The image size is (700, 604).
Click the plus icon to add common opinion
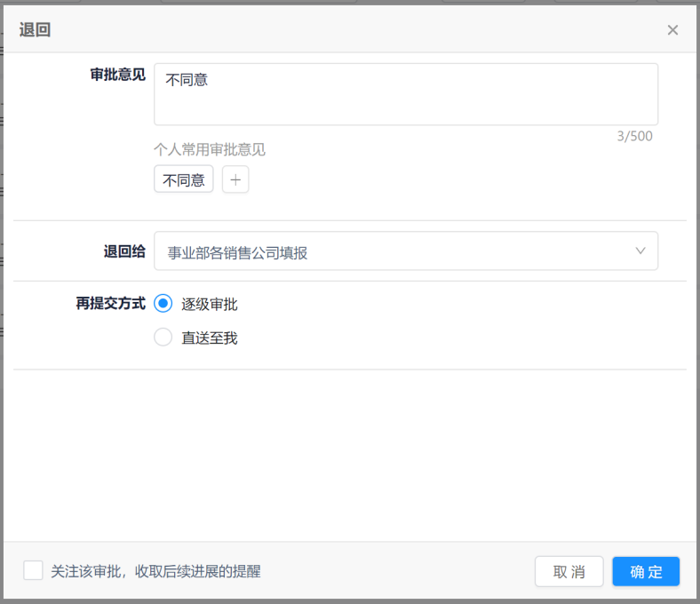point(235,179)
